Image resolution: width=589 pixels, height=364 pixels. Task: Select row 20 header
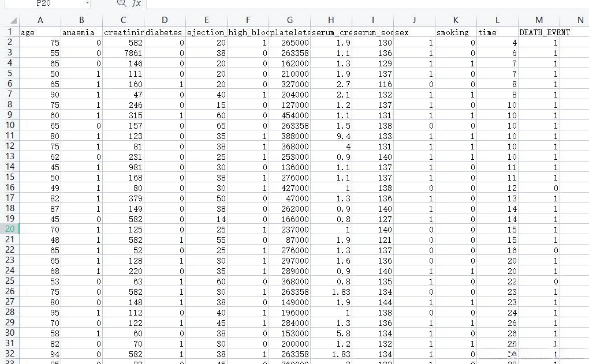tap(10, 229)
